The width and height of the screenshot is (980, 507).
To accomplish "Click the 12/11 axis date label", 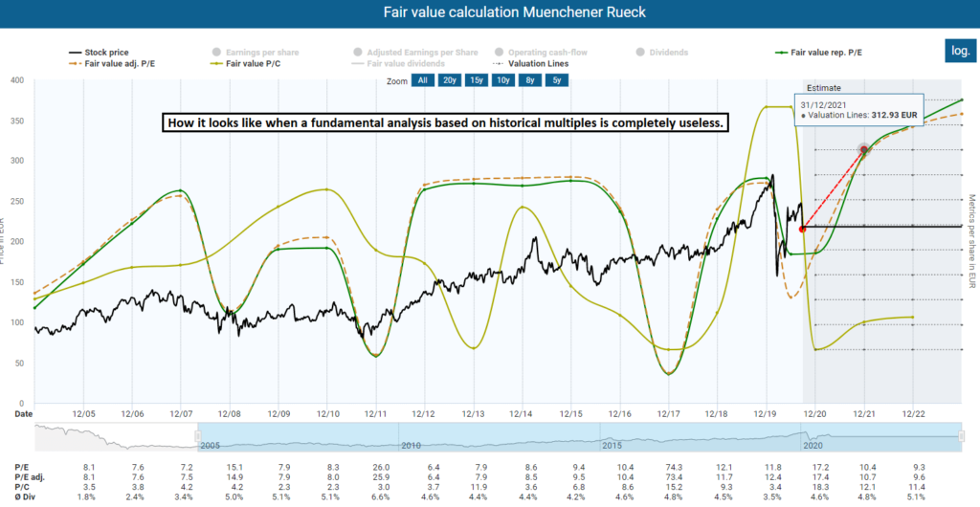I will (376, 414).
